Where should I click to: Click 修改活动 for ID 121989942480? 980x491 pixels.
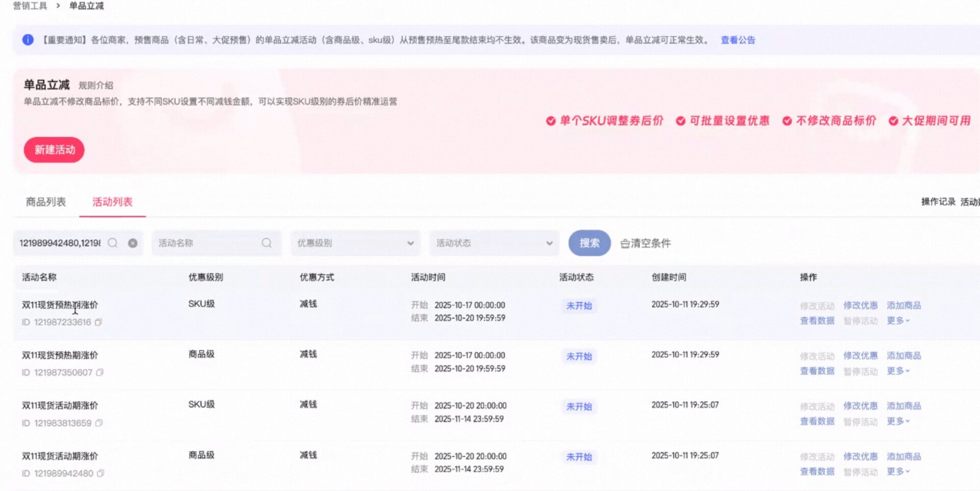click(x=817, y=457)
